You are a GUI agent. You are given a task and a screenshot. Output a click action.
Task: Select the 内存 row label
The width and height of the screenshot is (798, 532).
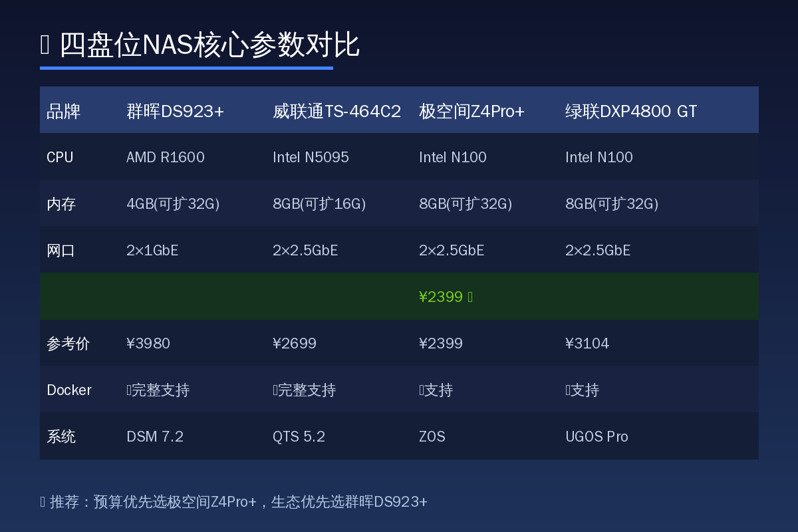pyautogui.click(x=61, y=204)
